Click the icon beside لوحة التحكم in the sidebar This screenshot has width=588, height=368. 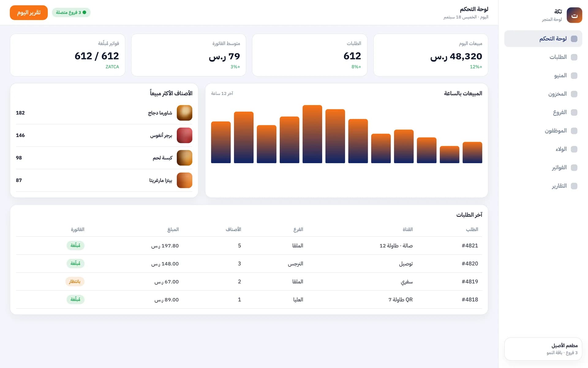pyautogui.click(x=574, y=39)
